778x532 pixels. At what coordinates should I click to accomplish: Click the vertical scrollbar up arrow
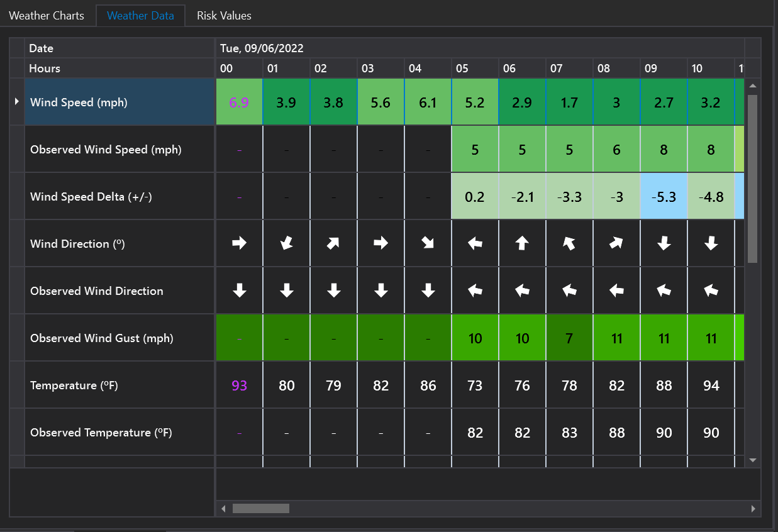tap(753, 86)
